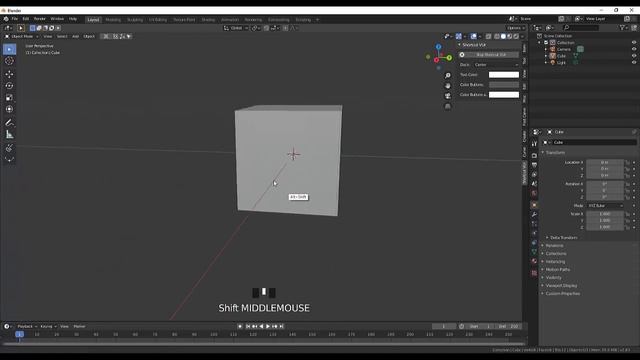640x360 pixels.
Task: Select the Transform tool
Action: pyautogui.click(x=9, y=109)
